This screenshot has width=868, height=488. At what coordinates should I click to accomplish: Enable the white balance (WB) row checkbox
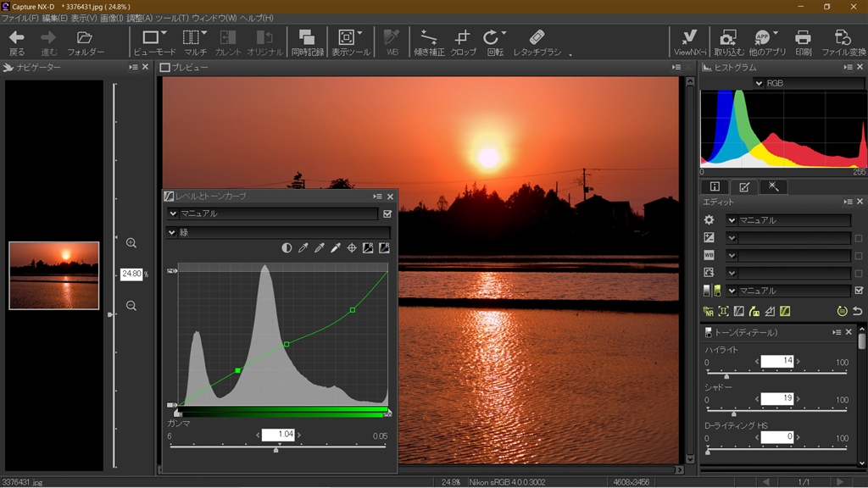tap(859, 256)
